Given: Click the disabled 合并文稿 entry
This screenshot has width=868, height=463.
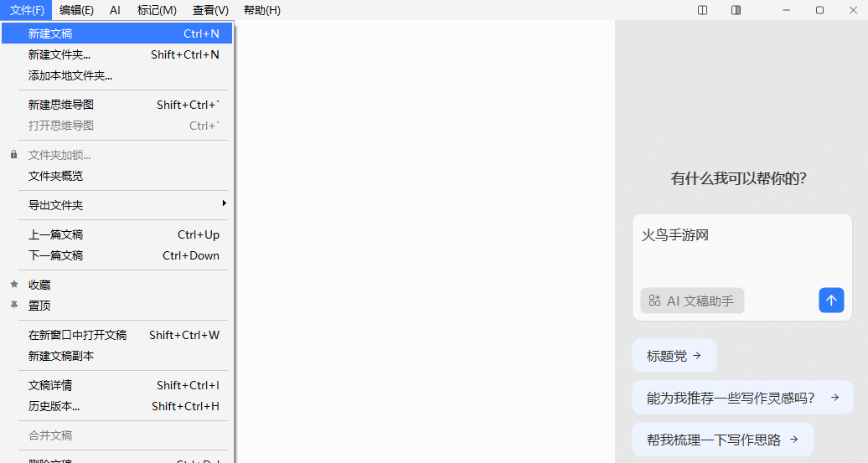Looking at the screenshot, I should (116, 436).
